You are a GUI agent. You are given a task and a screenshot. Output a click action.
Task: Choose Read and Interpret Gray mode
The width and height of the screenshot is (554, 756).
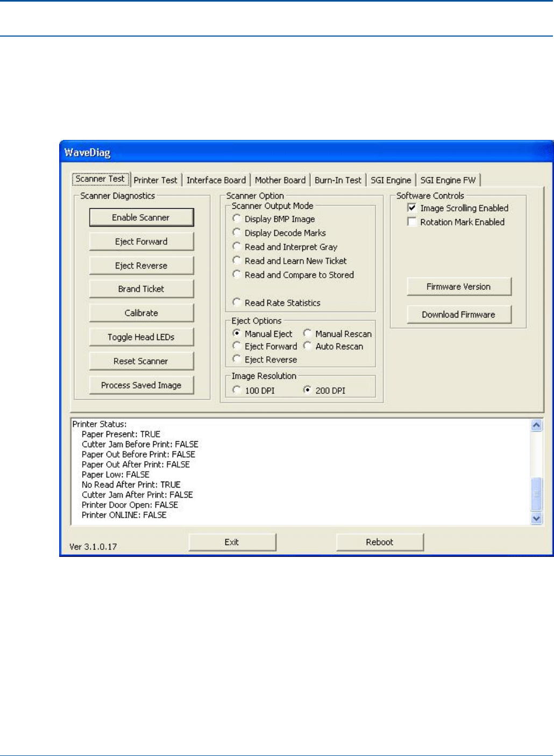click(x=285, y=247)
